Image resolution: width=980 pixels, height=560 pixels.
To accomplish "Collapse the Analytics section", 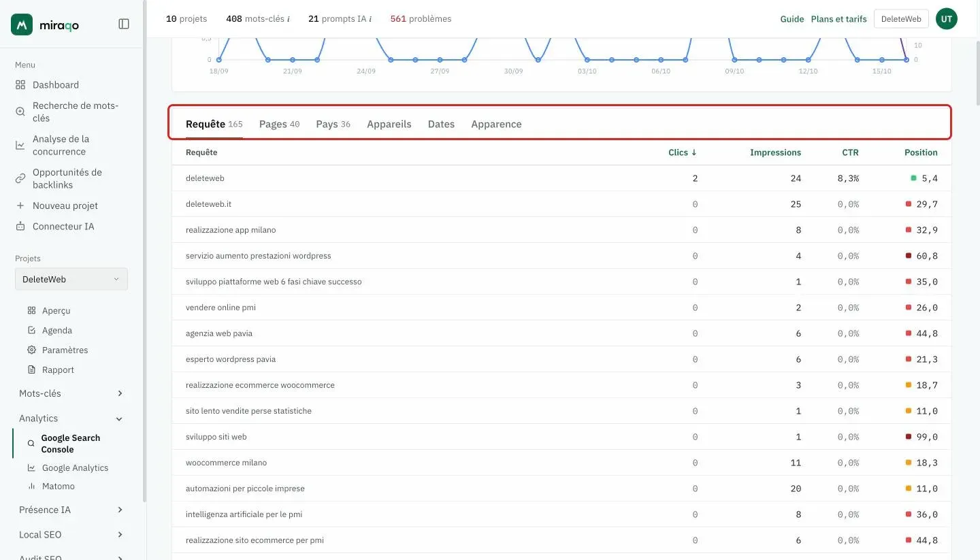I will [x=71, y=418].
